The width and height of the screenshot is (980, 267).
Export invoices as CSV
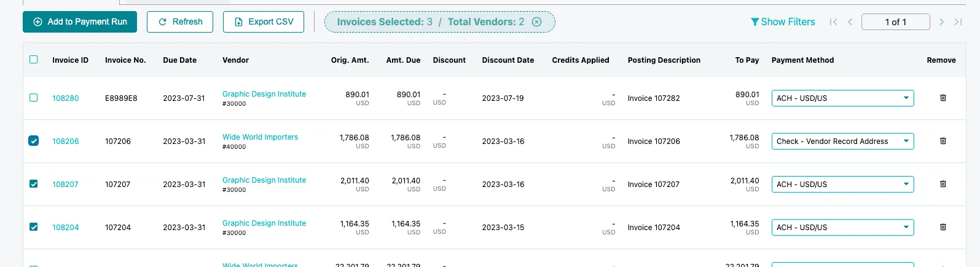tap(264, 22)
